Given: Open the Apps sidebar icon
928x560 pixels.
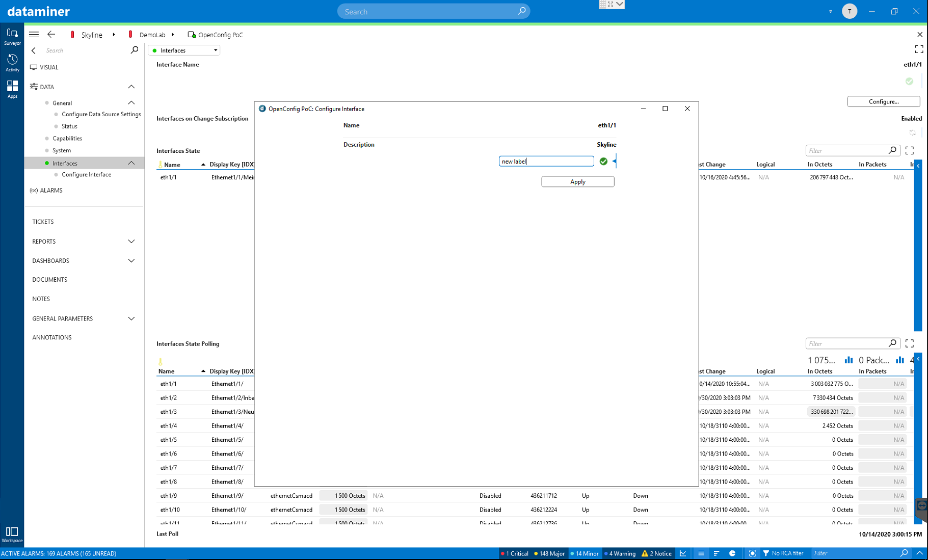Looking at the screenshot, I should click(12, 89).
